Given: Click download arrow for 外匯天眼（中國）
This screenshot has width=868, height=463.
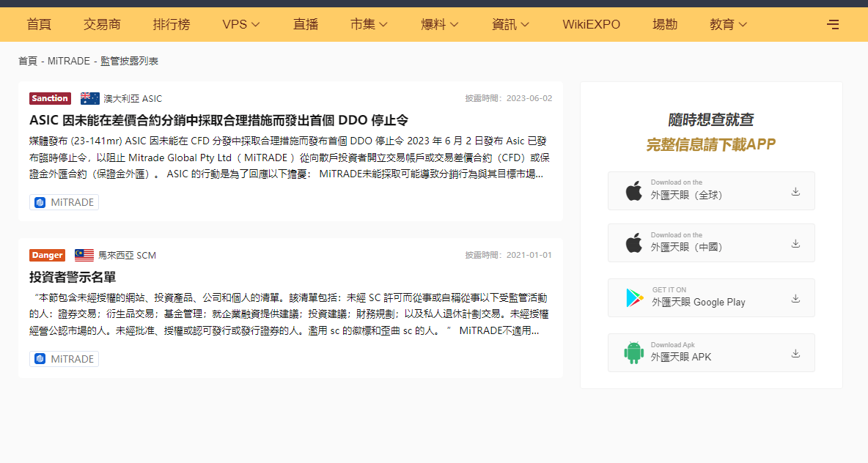Looking at the screenshot, I should (795, 243).
